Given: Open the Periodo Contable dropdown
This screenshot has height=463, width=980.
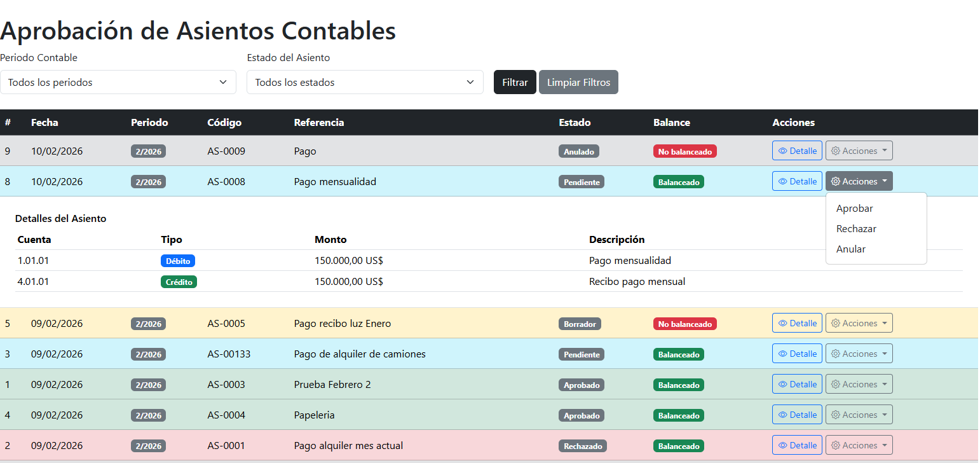Looking at the screenshot, I should (118, 82).
